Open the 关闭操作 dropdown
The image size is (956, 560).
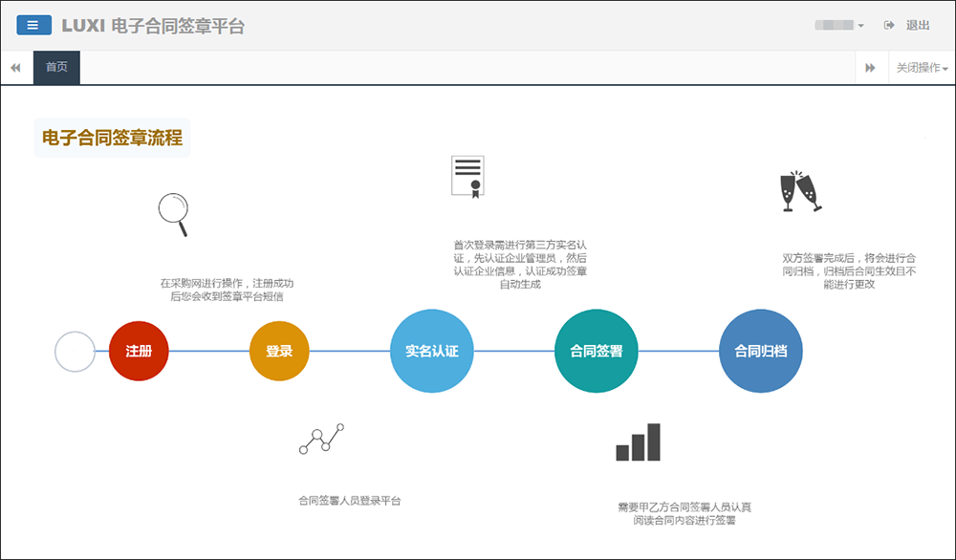point(921,68)
